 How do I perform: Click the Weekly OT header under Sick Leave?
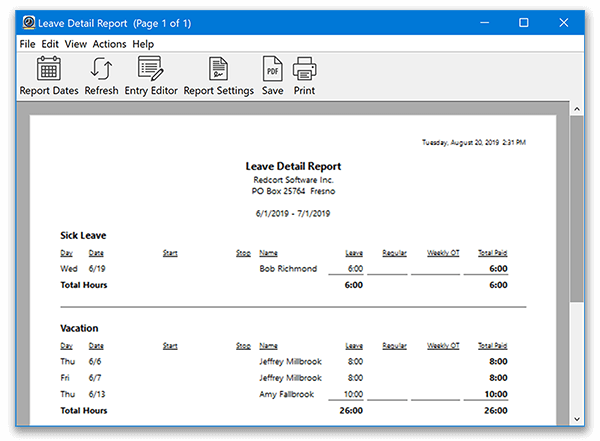pos(443,253)
